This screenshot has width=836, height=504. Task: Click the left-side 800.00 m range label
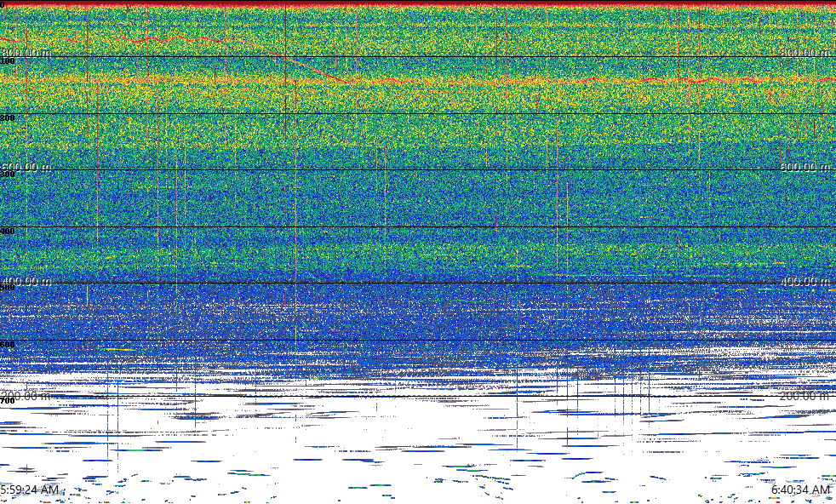tap(26, 52)
